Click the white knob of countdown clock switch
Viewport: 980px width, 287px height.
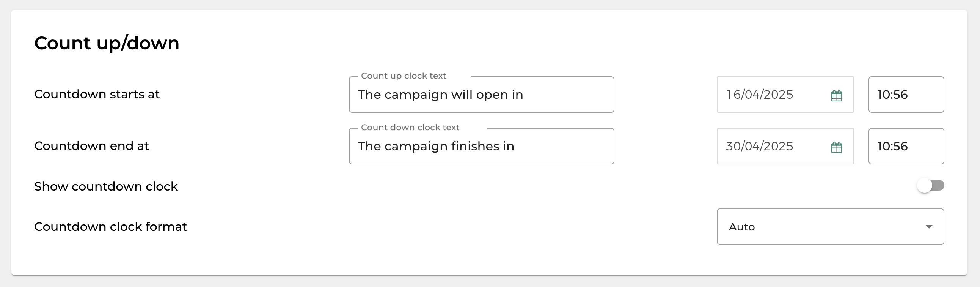924,186
